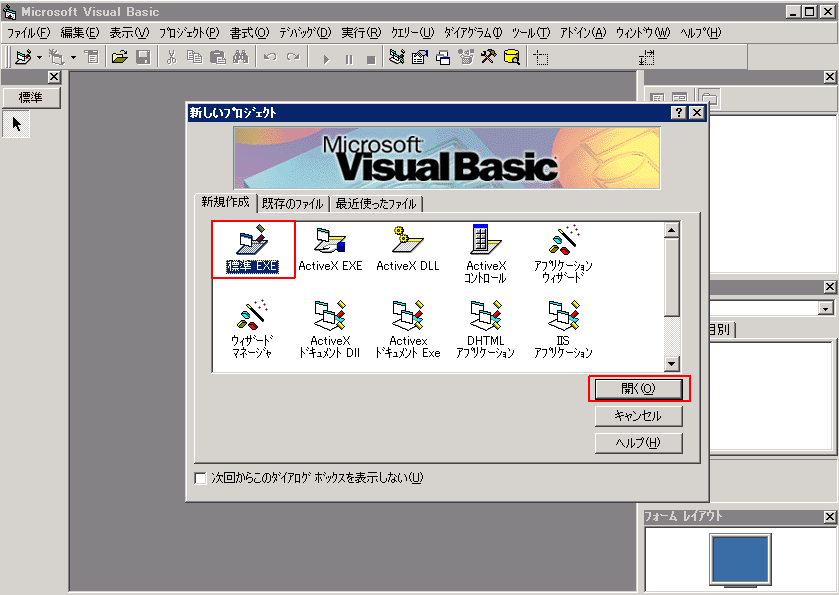Choose the ActiveX コントロール project type
This screenshot has height=595, width=839.
(487, 247)
